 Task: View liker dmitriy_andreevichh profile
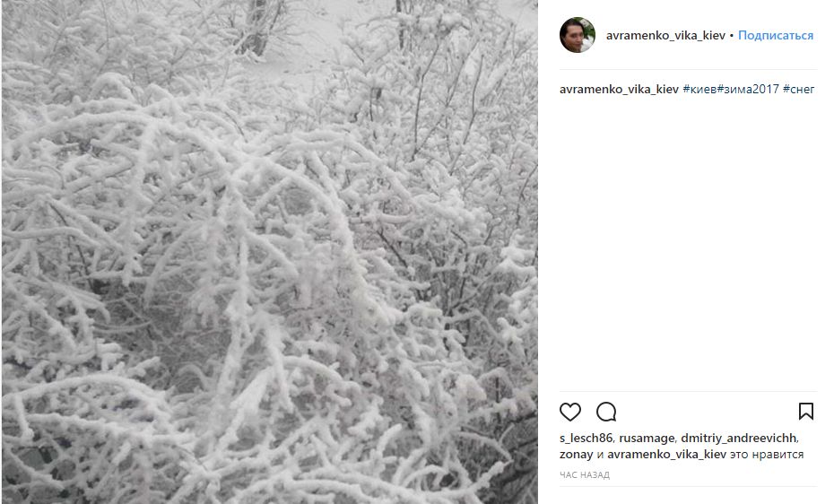(739, 438)
